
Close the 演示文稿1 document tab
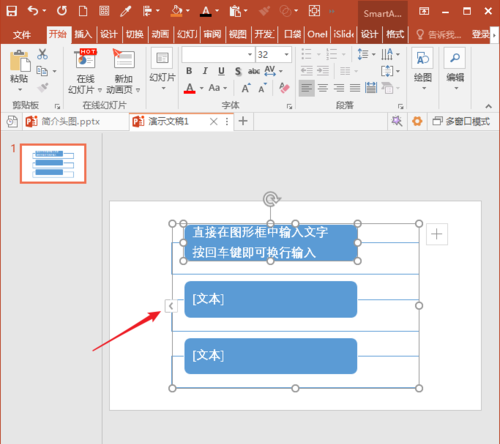click(x=214, y=121)
